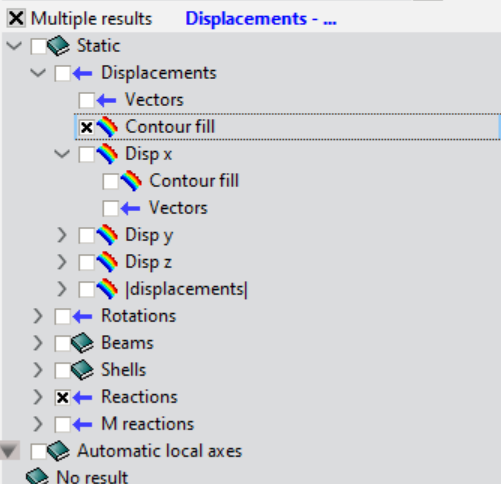The height and width of the screenshot is (484, 501).
Task: Select the No result entry
Action: (92, 477)
